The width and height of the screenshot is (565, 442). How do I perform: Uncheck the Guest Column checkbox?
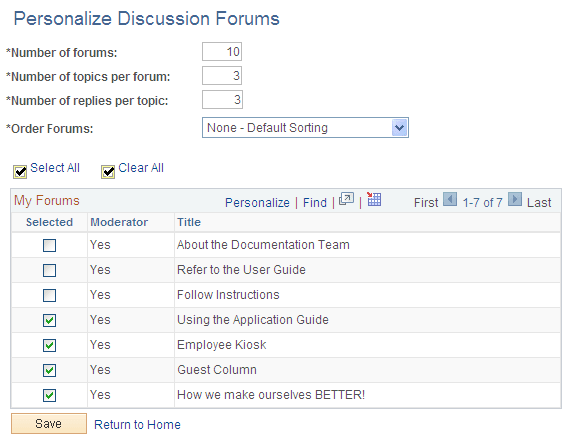pos(49,370)
